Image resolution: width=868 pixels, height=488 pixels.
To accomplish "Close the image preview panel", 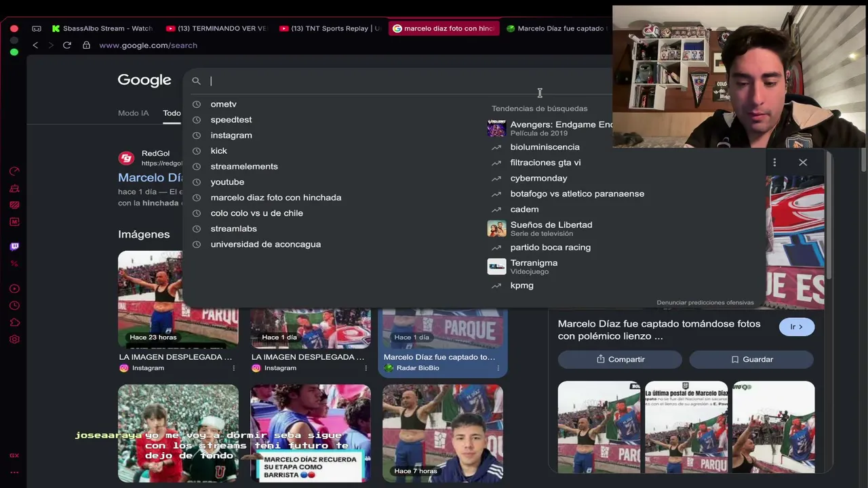I will tap(803, 163).
